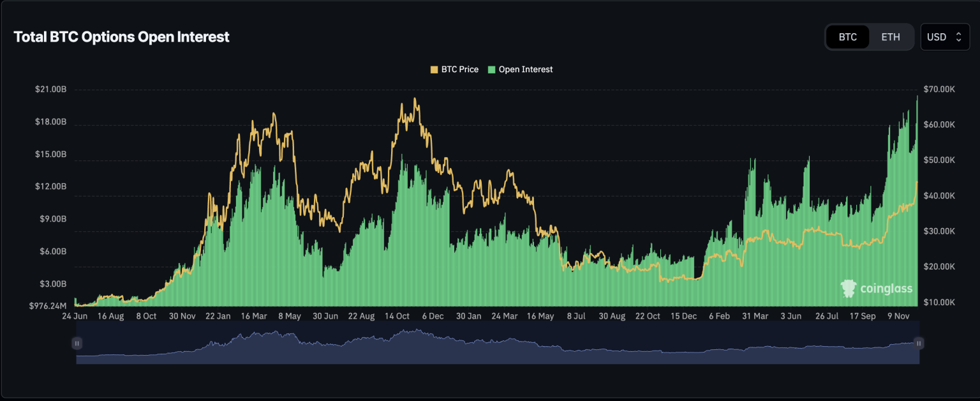Switch the asset toggle to ETH
This screenshot has height=401, width=980.
pos(891,36)
